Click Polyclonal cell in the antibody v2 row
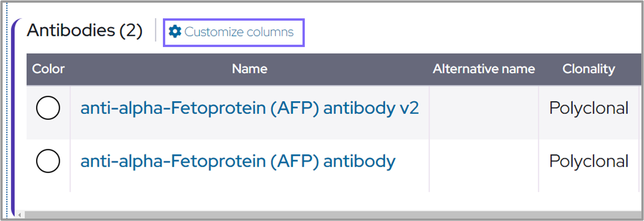The height and width of the screenshot is (221, 644). coord(589,108)
